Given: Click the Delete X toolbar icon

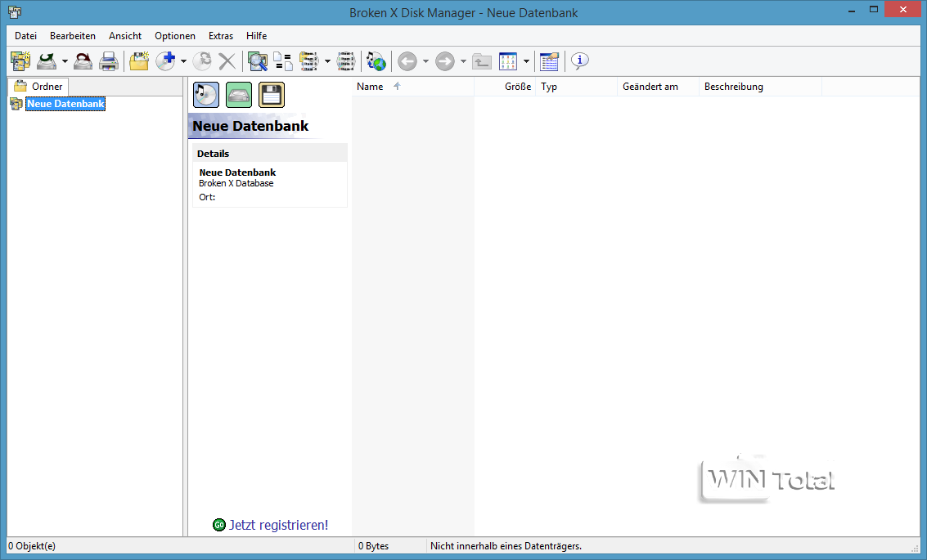Looking at the screenshot, I should pyautogui.click(x=227, y=60).
